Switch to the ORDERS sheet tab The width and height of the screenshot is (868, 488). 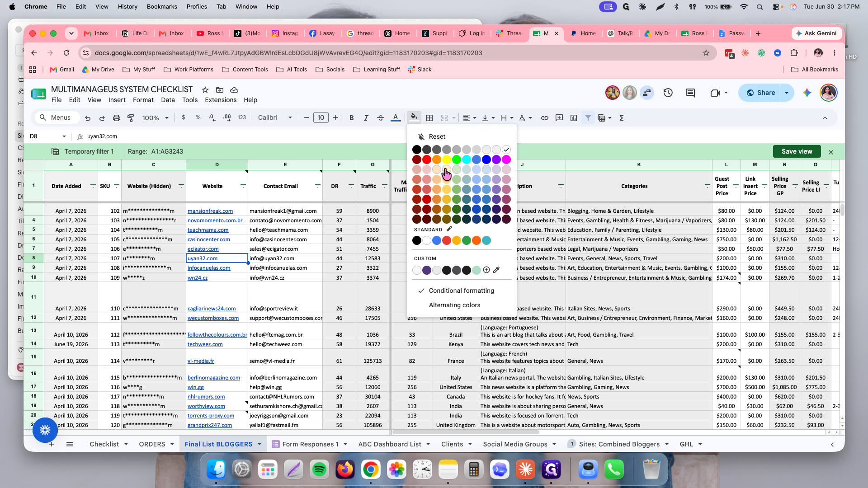(152, 444)
